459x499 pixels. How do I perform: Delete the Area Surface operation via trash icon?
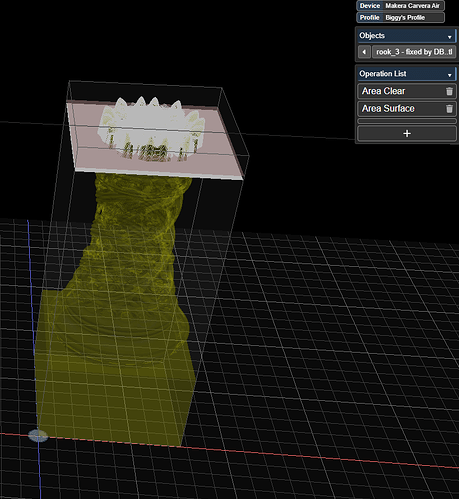click(x=449, y=109)
